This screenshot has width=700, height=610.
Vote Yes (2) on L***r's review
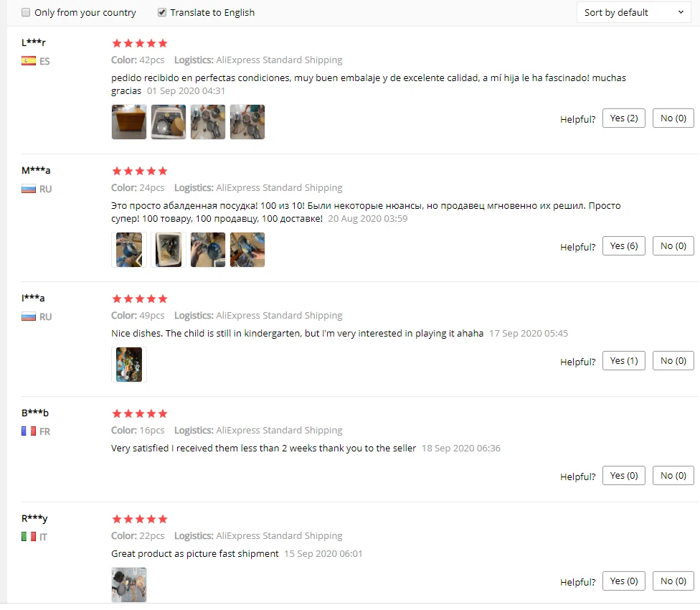click(x=624, y=118)
